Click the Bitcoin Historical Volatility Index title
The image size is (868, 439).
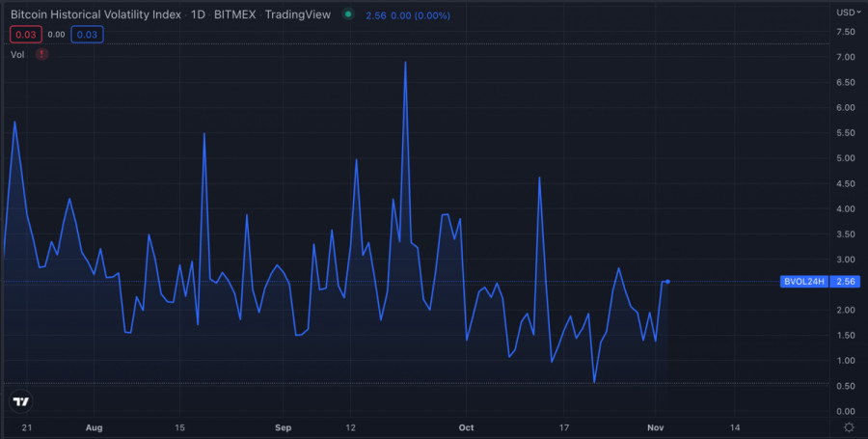pyautogui.click(x=95, y=14)
